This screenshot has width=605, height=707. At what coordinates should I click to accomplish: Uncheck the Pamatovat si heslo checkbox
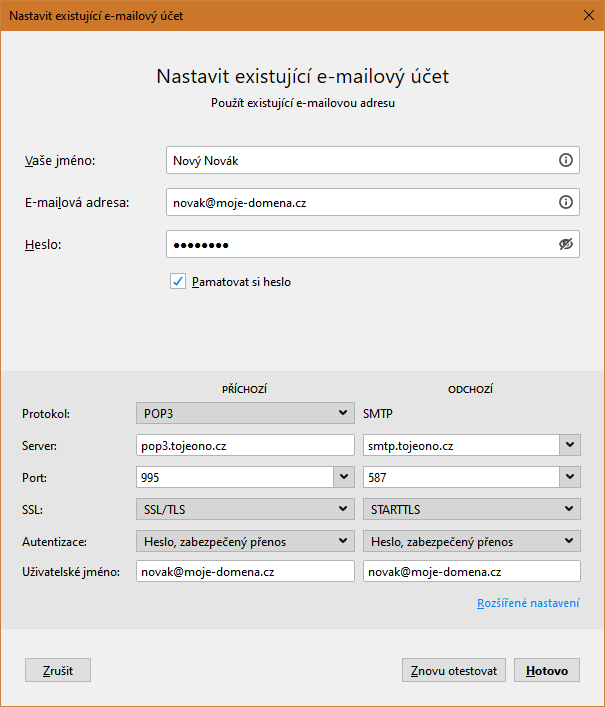click(x=178, y=282)
